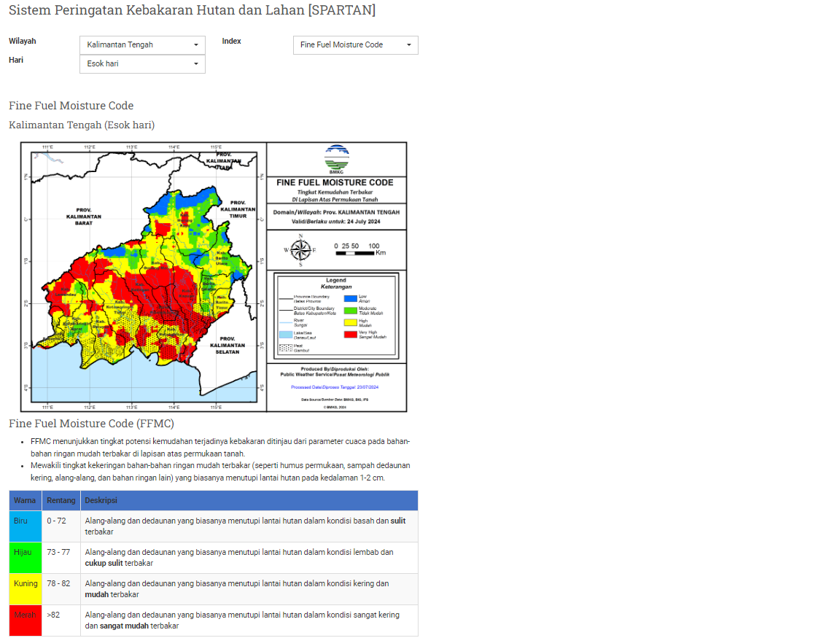This screenshot has width=840, height=638.
Task: Click the '78 - 82' range cell
Action: click(61, 589)
